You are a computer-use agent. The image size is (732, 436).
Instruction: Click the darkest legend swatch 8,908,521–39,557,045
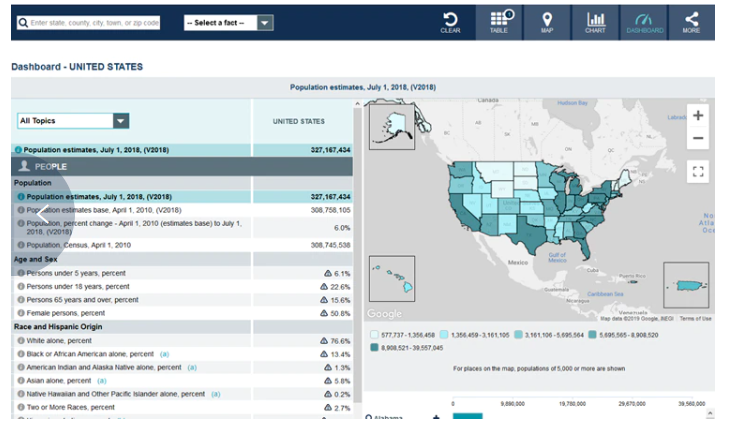point(375,348)
